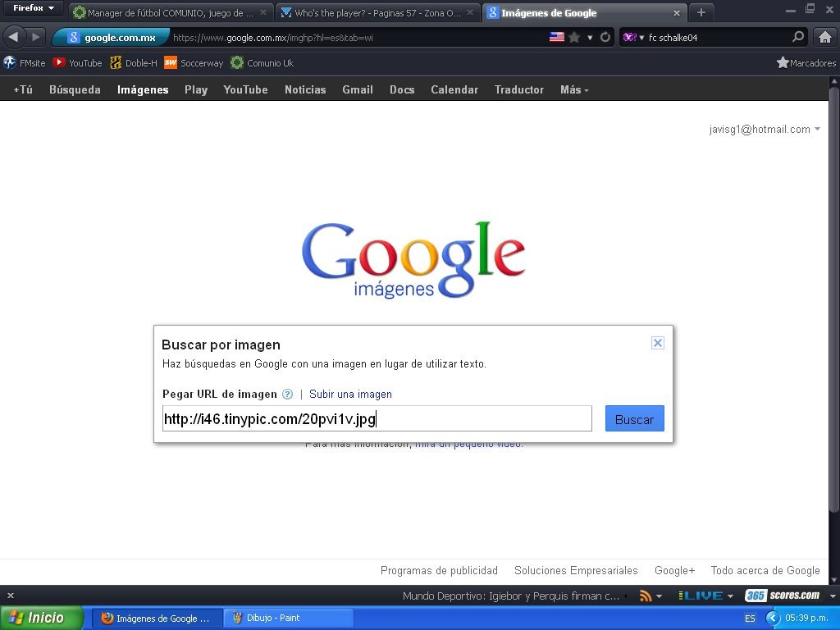Image resolution: width=840 pixels, height=630 pixels.
Task: Open the LIVE dropdown arrow
Action: [730, 596]
